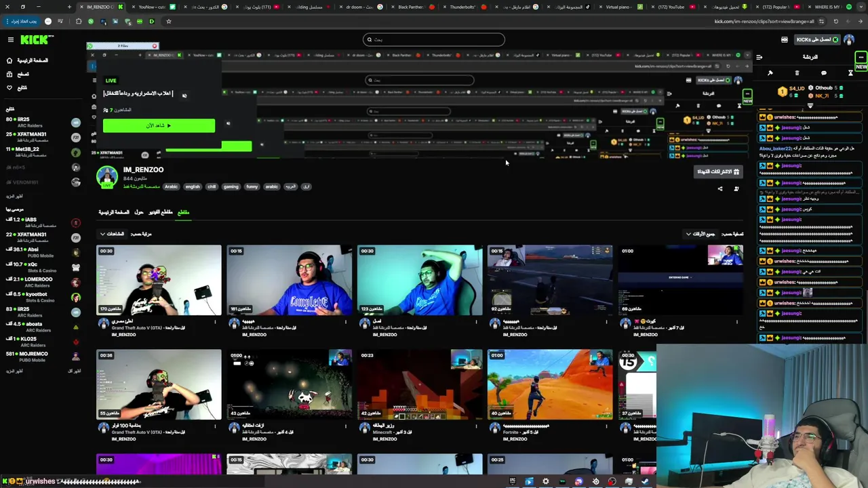
Task: Expand the sort-by Views dropdown
Action: tap(113, 234)
